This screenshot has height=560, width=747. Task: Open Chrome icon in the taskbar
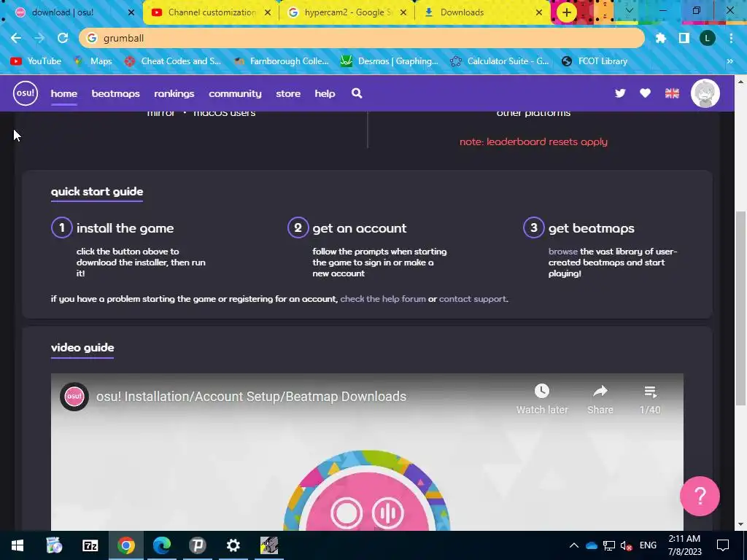click(125, 545)
